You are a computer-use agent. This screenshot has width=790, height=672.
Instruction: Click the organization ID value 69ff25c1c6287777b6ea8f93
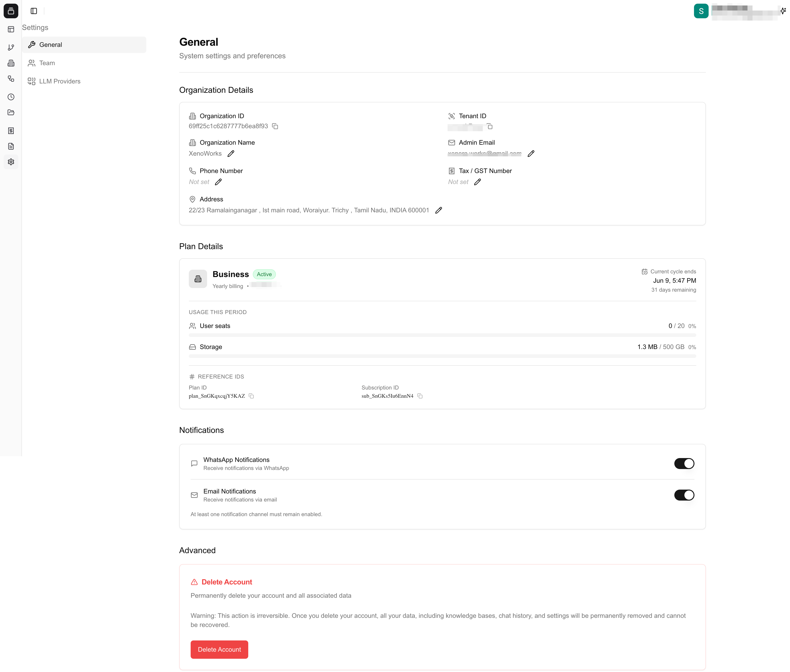[x=228, y=126]
